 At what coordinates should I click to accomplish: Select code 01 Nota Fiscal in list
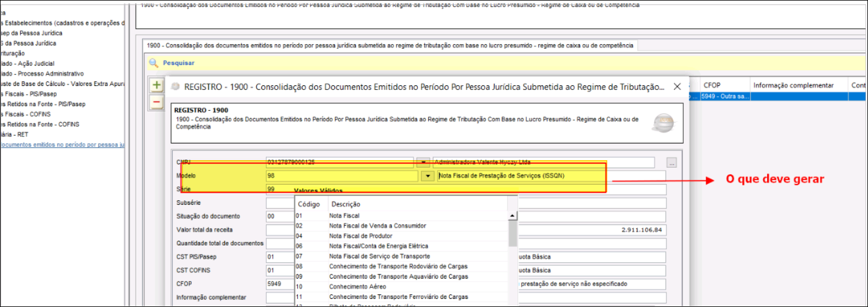click(x=401, y=216)
